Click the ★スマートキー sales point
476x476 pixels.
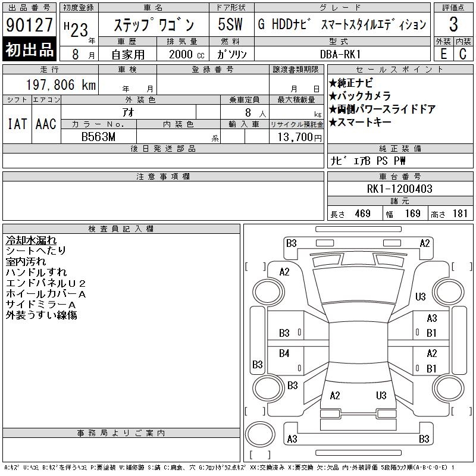(360, 123)
